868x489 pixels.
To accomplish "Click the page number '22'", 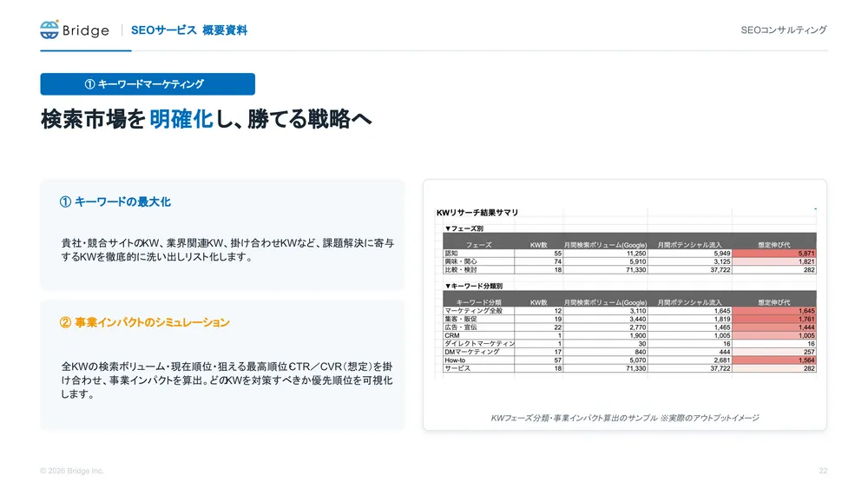I will [823, 471].
